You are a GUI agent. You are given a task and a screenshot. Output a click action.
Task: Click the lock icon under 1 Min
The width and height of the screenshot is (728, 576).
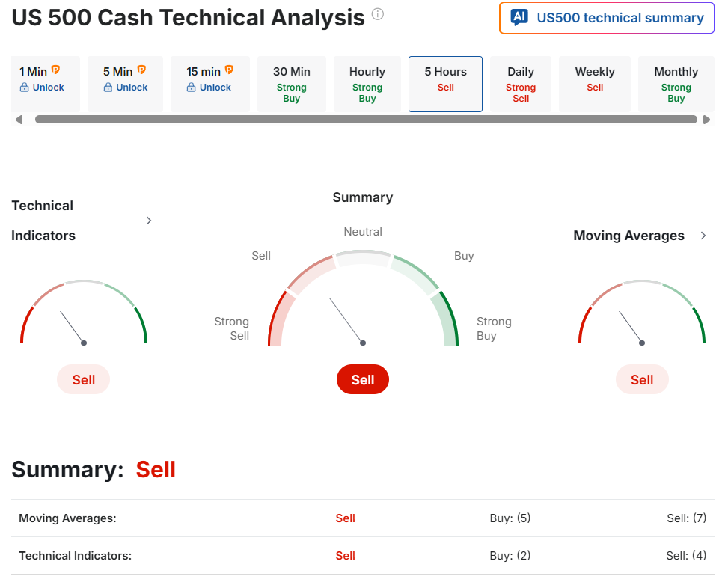pos(24,88)
